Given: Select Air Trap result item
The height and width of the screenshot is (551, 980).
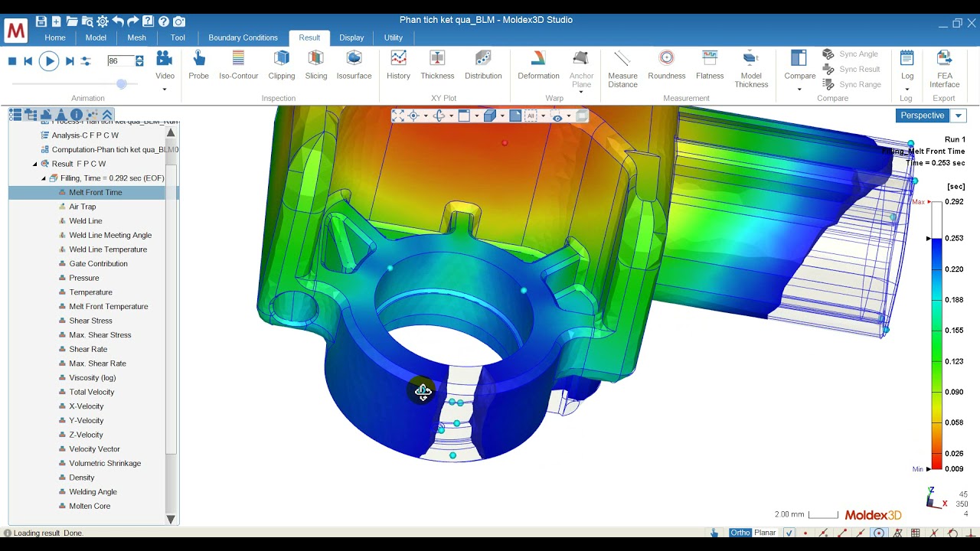Looking at the screenshot, I should [x=83, y=207].
